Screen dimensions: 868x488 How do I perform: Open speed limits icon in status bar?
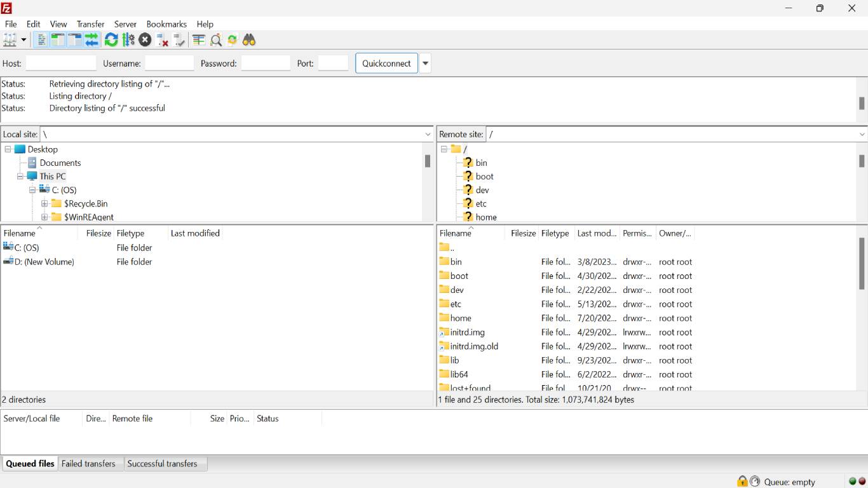click(755, 482)
